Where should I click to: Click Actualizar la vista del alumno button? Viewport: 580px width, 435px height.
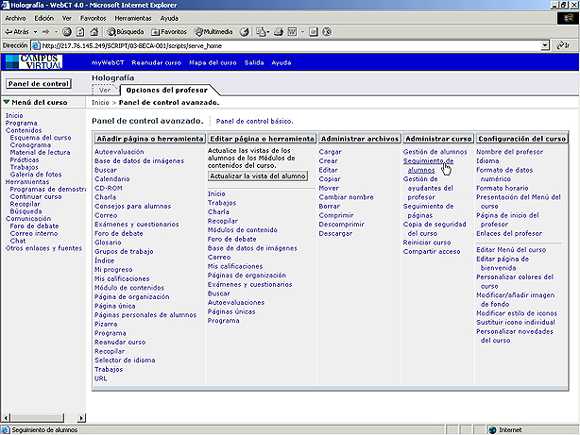258,176
